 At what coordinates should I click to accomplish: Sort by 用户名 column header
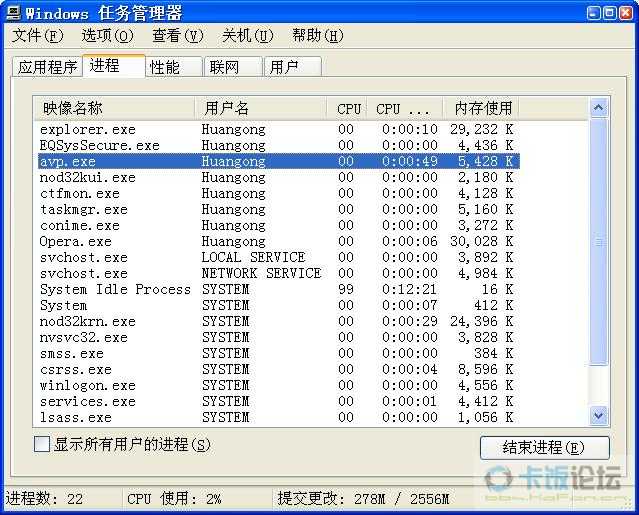[x=260, y=108]
